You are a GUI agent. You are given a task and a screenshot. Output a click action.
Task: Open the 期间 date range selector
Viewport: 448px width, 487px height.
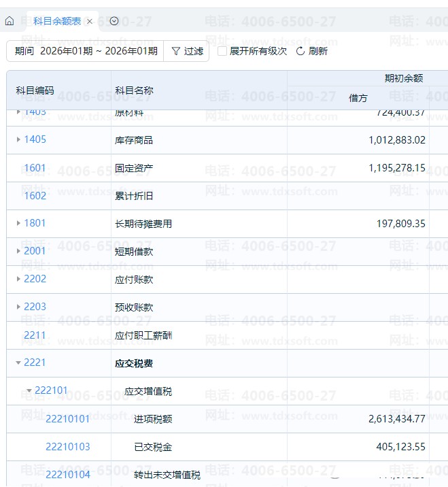pos(86,51)
